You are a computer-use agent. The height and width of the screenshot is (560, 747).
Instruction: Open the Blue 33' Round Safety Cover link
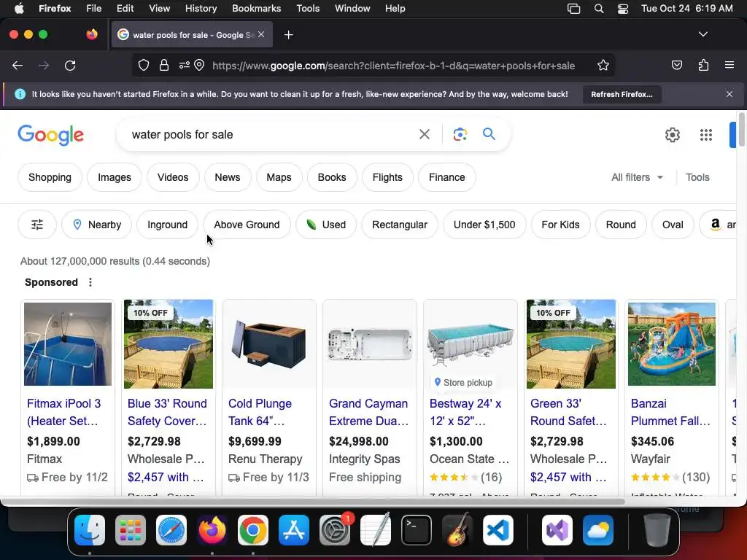167,412
